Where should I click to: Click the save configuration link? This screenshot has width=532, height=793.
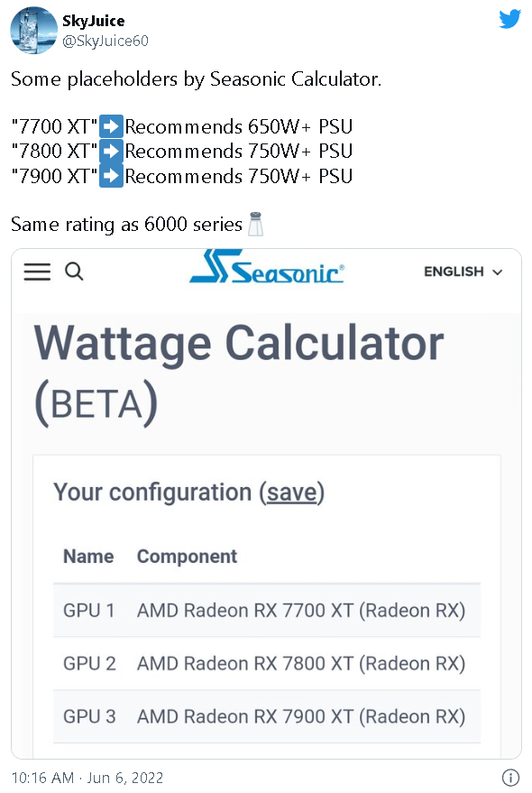tap(292, 493)
